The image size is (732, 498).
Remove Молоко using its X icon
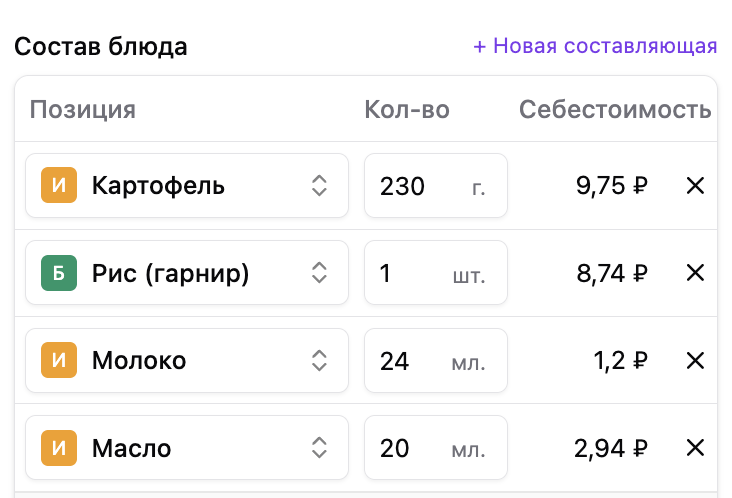695,360
